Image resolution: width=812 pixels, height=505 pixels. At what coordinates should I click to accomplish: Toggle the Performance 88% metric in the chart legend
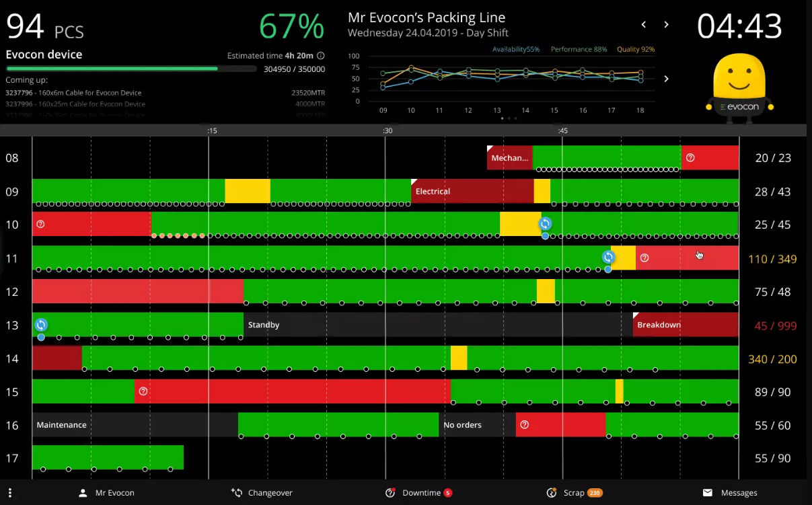pos(579,49)
